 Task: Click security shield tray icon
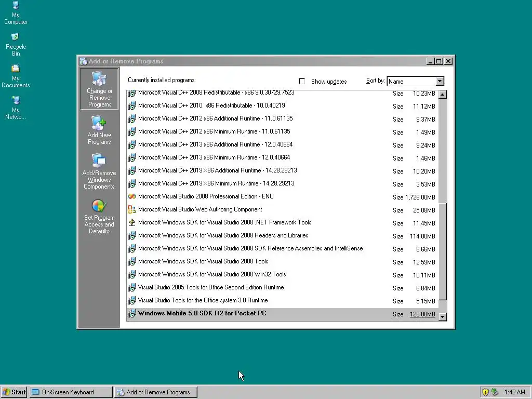485,392
